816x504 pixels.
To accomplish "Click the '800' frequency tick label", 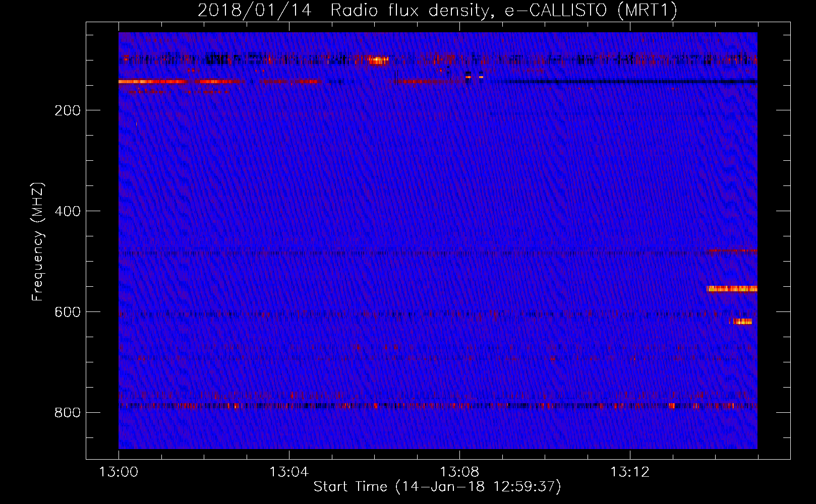I will point(68,413).
